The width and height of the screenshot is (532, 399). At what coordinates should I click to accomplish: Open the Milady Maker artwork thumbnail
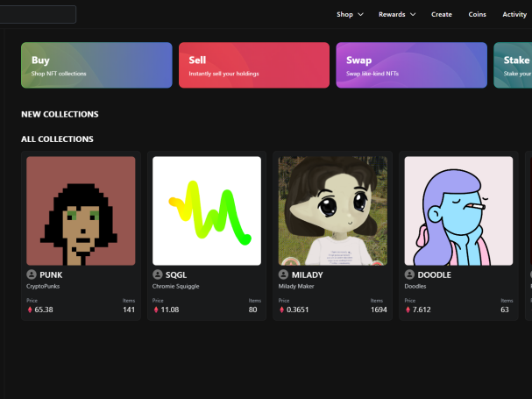pyautogui.click(x=333, y=210)
